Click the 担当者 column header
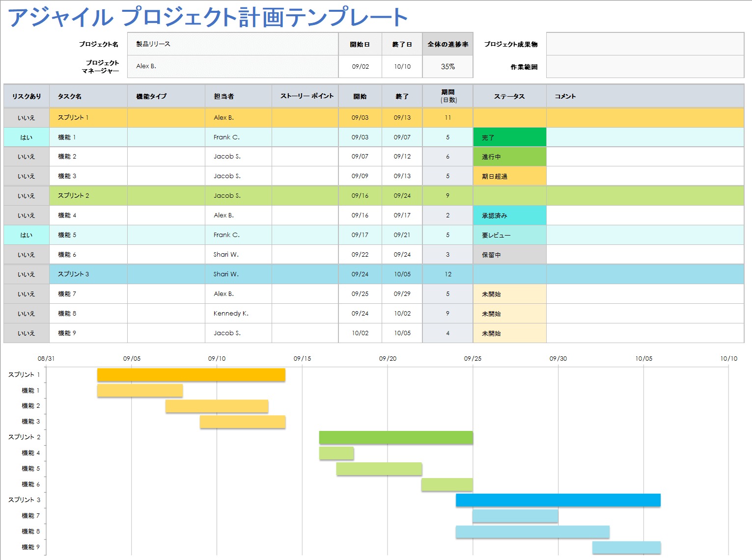This screenshot has width=752, height=560. click(238, 96)
